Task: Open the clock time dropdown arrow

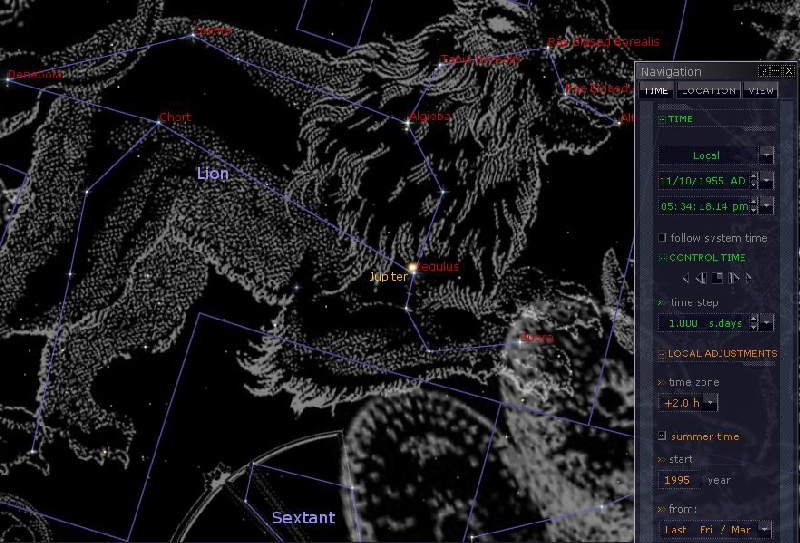Action: click(766, 206)
